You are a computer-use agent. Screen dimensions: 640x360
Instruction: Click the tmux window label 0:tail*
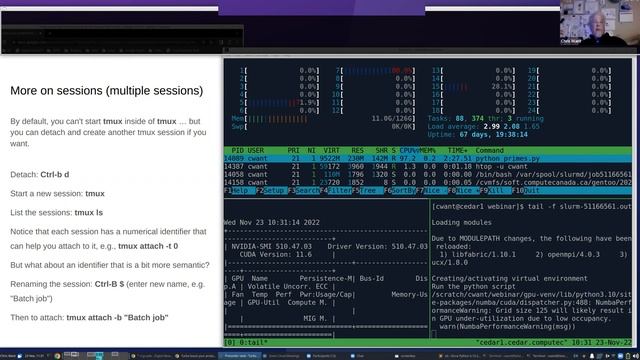(x=252, y=342)
